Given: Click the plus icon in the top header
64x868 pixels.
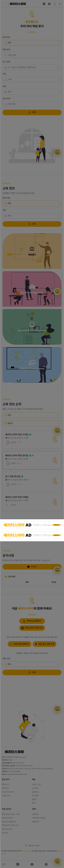Looking at the screenshot, I should tap(60, 4).
